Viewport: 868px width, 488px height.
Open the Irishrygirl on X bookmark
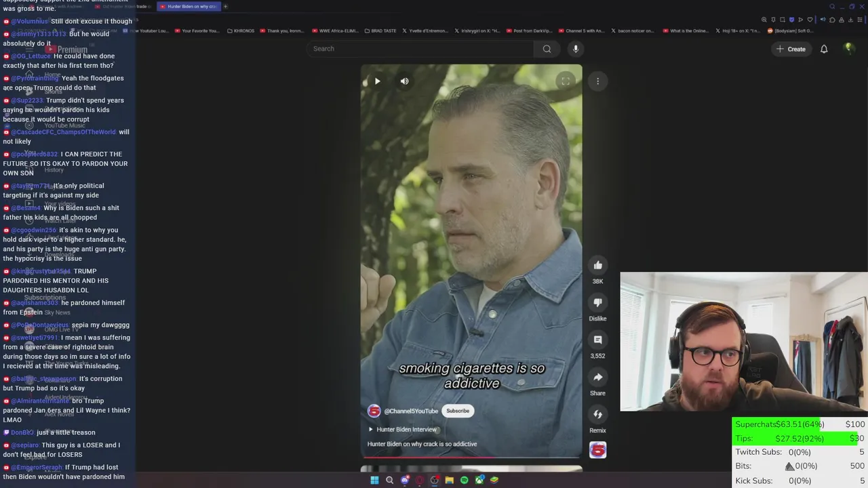(x=477, y=30)
